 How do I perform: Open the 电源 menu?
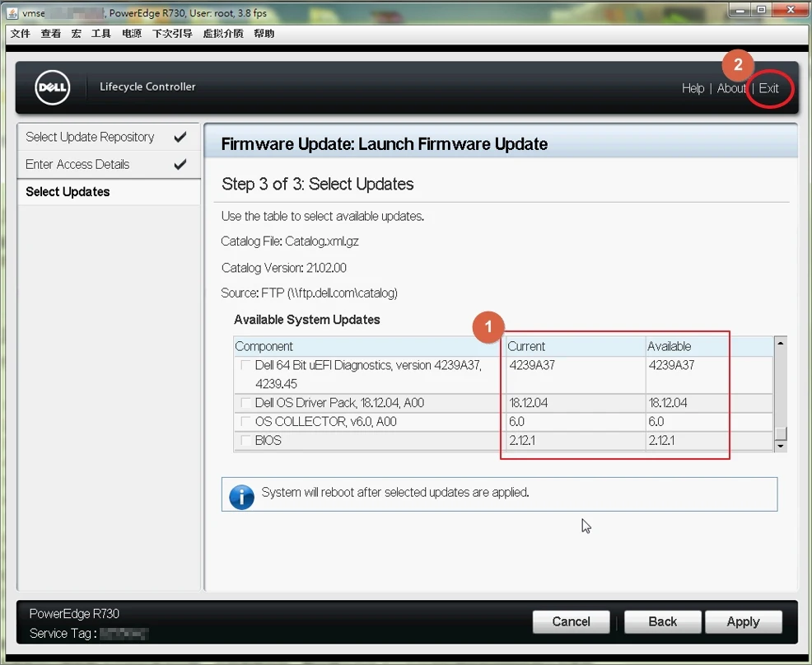132,34
